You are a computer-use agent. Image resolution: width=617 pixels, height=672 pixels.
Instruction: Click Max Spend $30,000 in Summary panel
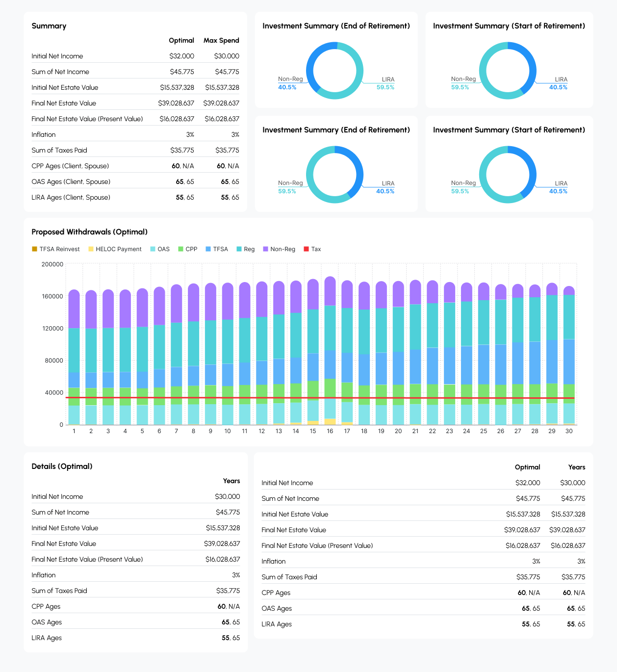227,56
